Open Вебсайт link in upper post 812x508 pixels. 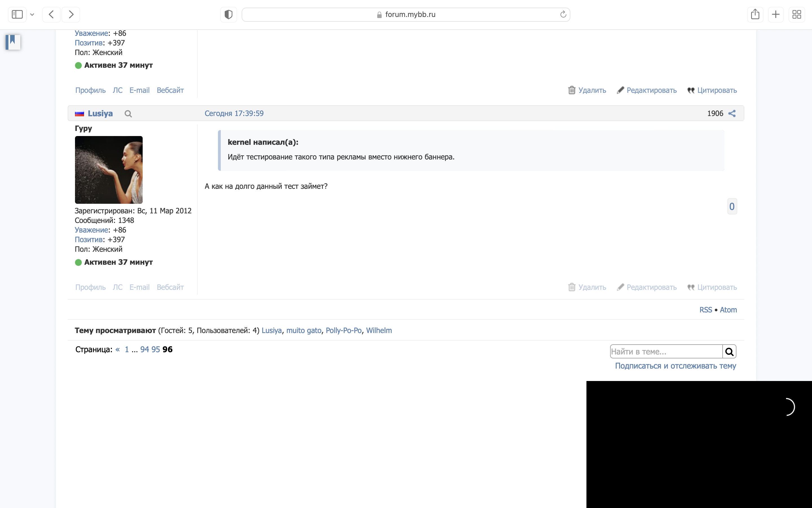click(170, 90)
